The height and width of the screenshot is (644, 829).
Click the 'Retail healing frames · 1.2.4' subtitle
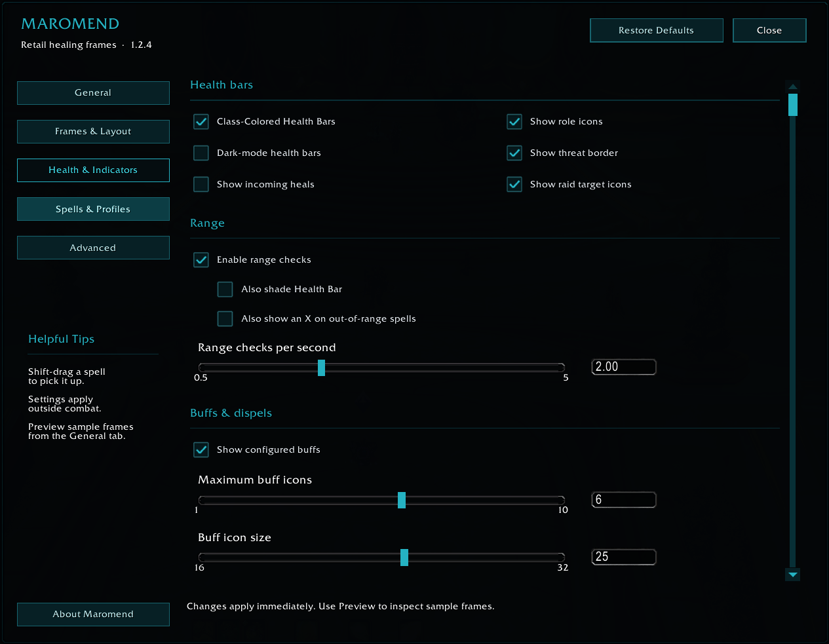pyautogui.click(x=87, y=45)
